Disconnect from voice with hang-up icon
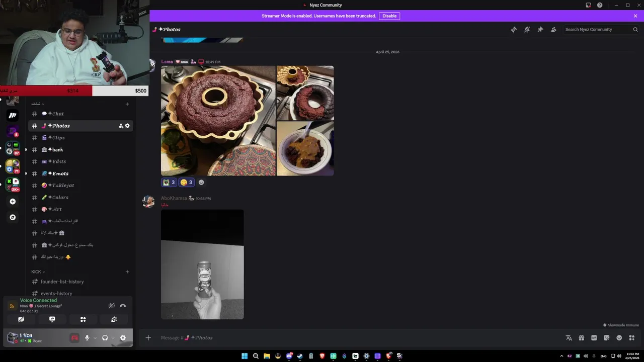The height and width of the screenshot is (362, 644). 123,306
